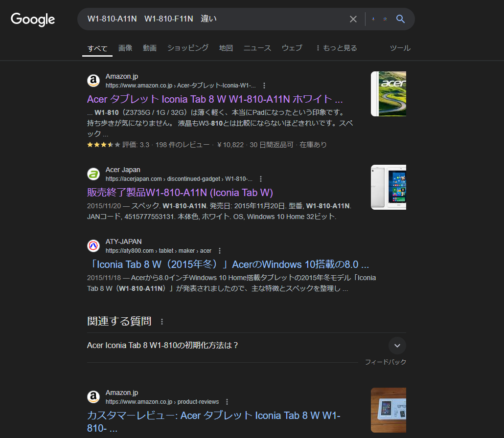Open the ショッピング tab
The image size is (504, 438).
coord(188,48)
